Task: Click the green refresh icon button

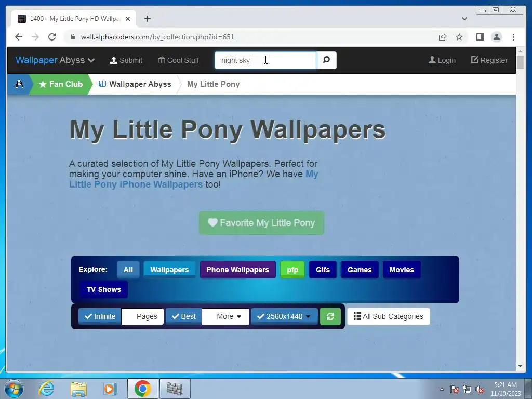Action: (x=330, y=316)
